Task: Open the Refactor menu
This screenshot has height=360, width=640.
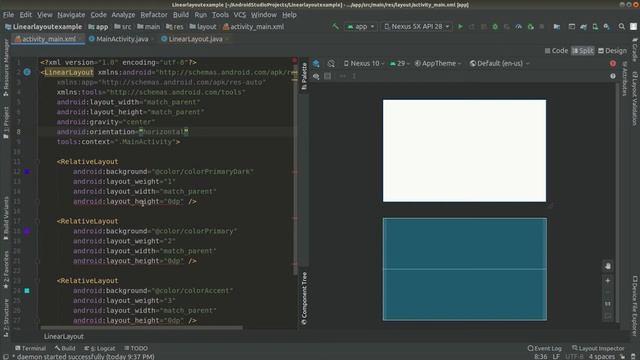Action: tap(153, 15)
